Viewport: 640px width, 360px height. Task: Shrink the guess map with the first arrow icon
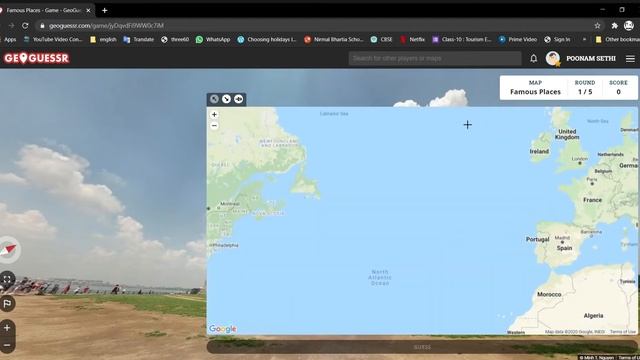point(214,99)
